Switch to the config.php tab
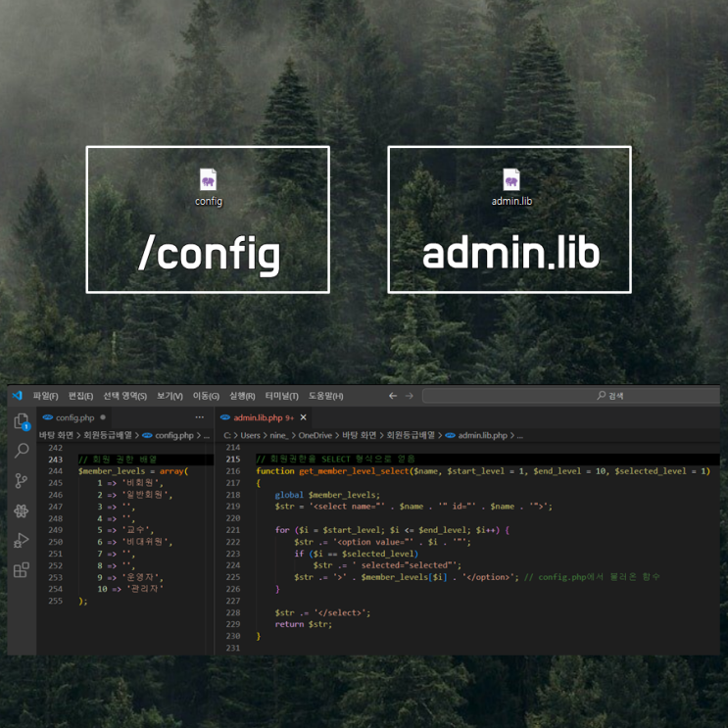Screen dimensions: 728x728 [x=74, y=417]
